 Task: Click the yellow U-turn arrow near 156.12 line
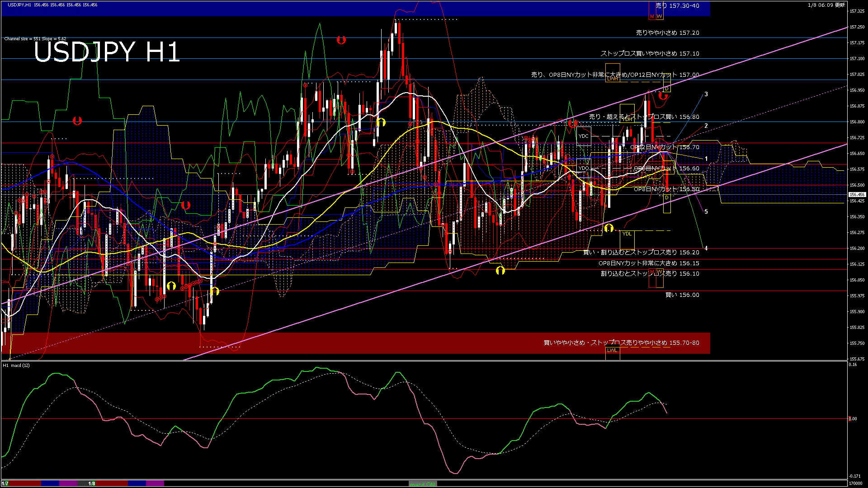[x=500, y=270]
